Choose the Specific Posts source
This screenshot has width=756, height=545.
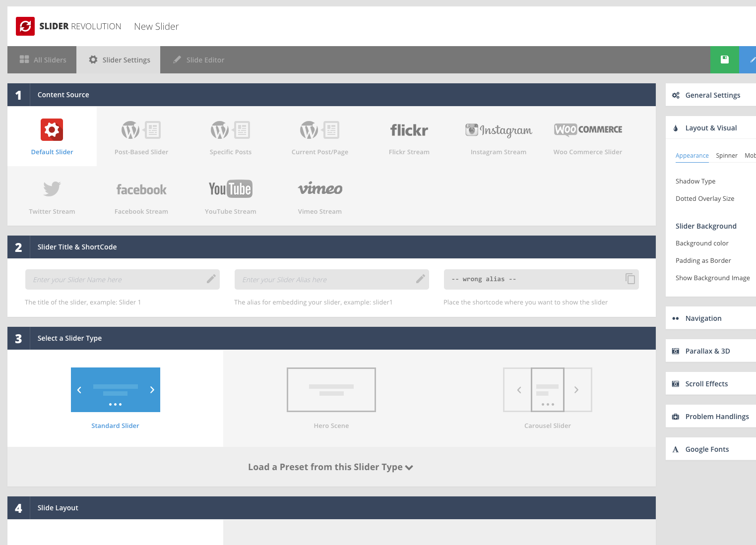coord(231,136)
